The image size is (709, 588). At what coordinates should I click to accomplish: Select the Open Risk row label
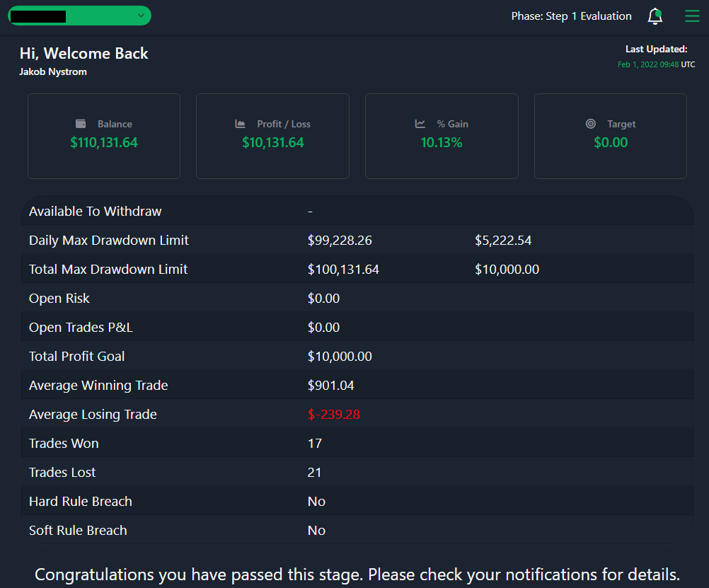click(59, 299)
